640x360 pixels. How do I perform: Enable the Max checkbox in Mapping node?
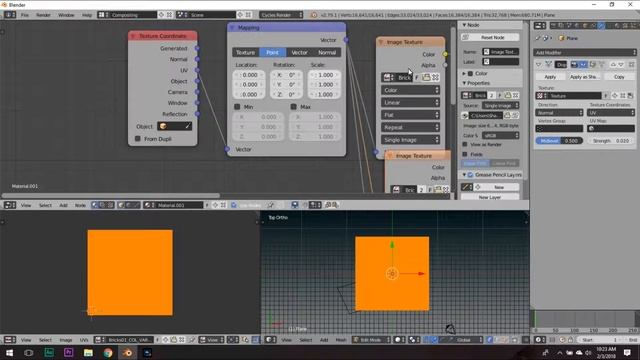click(x=293, y=107)
